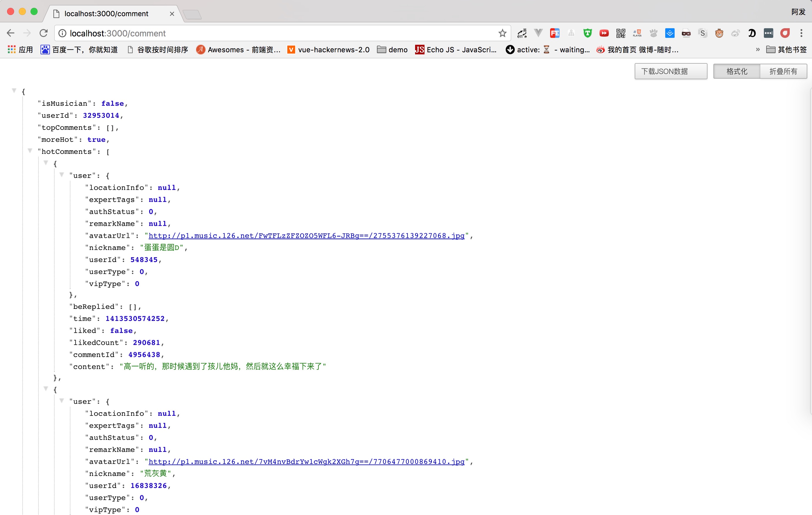Open the first avatarUrl jpg link
The width and height of the screenshot is (812, 515).
[x=306, y=236]
